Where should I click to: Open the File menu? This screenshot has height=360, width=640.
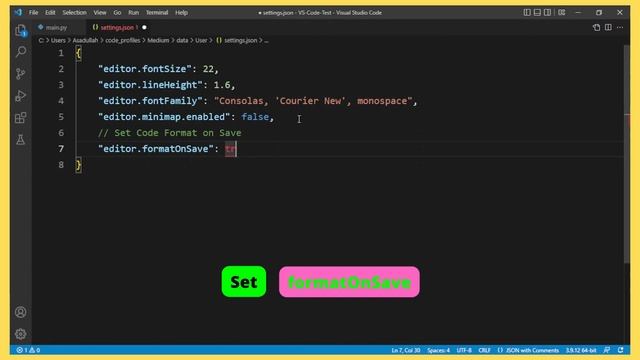(x=33, y=13)
